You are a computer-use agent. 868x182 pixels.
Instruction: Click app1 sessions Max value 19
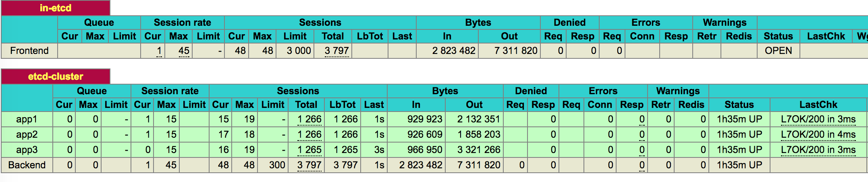[x=249, y=119]
